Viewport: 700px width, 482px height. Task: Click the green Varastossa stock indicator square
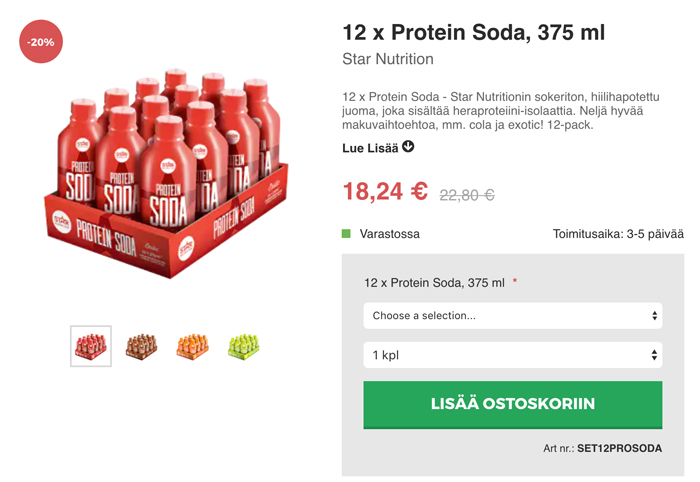[346, 234]
